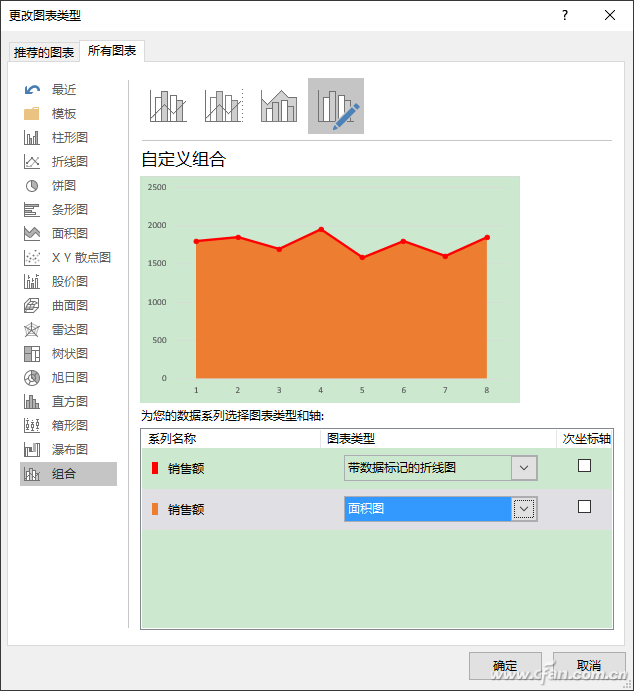Click the custom combo chart preview
The image size is (634, 691).
pyautogui.click(x=330, y=290)
